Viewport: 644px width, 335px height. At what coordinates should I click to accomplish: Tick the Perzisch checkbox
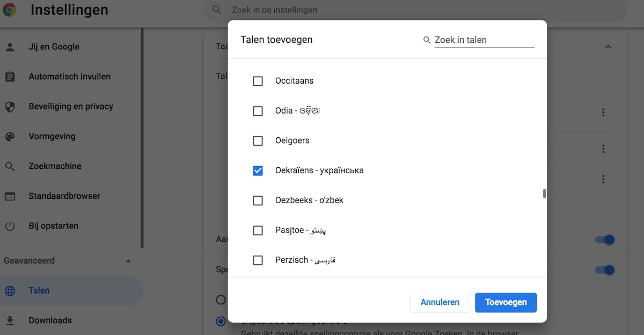point(258,260)
